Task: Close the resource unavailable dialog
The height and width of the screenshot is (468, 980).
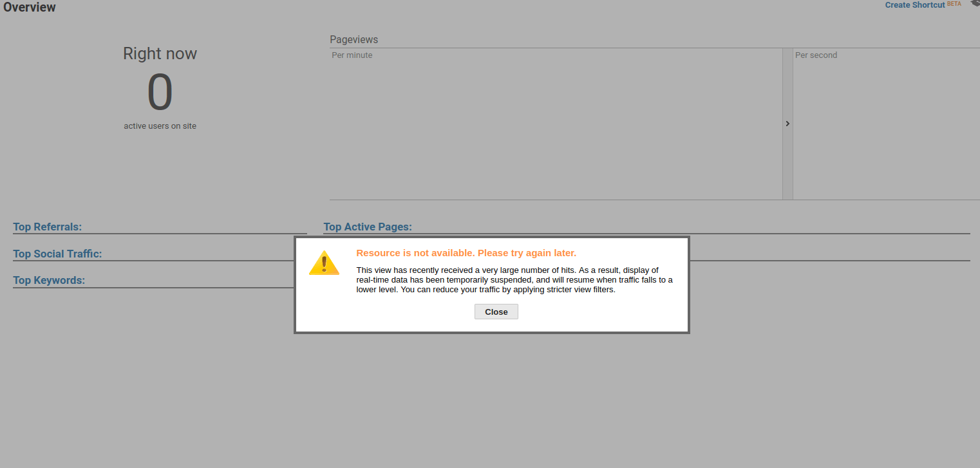Action: 496,312
